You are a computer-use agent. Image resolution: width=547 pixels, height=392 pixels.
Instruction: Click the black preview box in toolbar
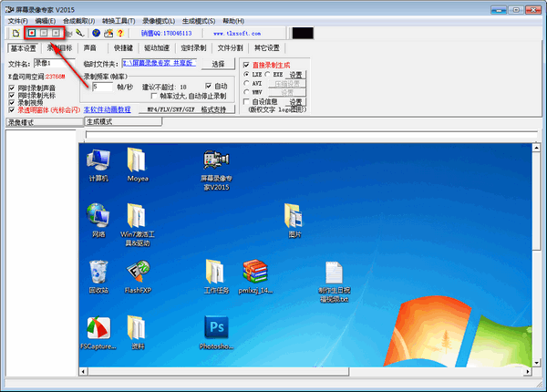[x=303, y=34]
